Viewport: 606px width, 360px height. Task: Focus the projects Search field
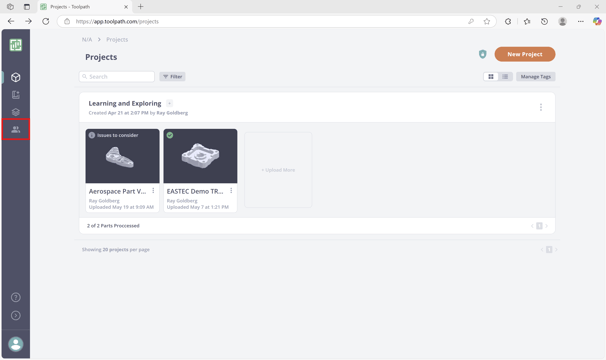(x=117, y=77)
